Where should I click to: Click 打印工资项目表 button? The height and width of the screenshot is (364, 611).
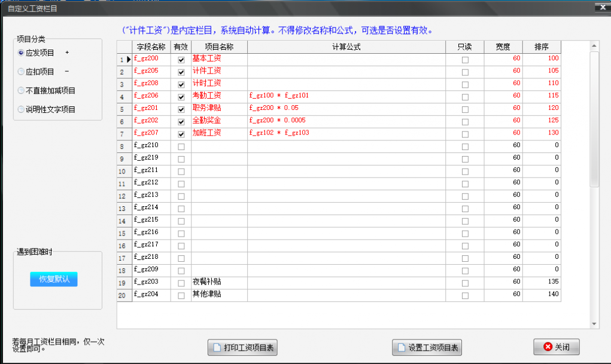tap(242, 347)
